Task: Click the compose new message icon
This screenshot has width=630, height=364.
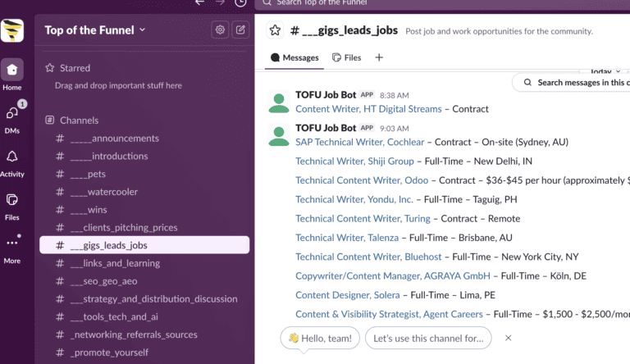Action: point(240,30)
